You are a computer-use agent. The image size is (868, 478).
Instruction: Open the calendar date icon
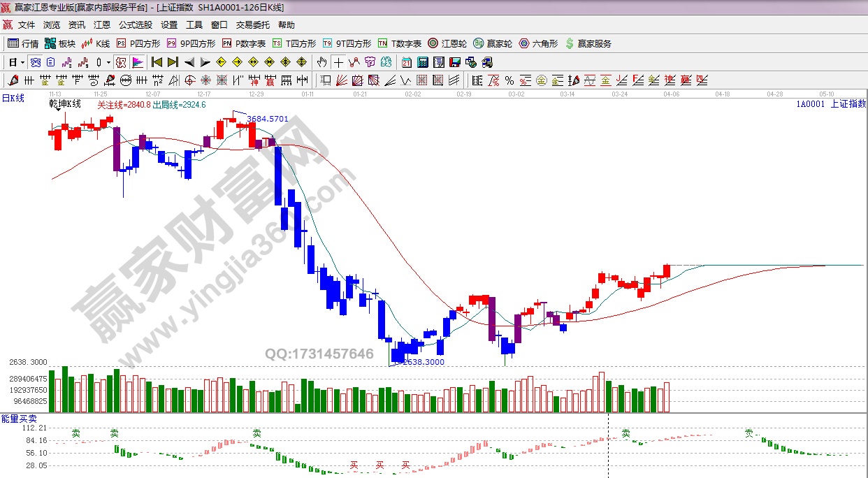point(407,62)
